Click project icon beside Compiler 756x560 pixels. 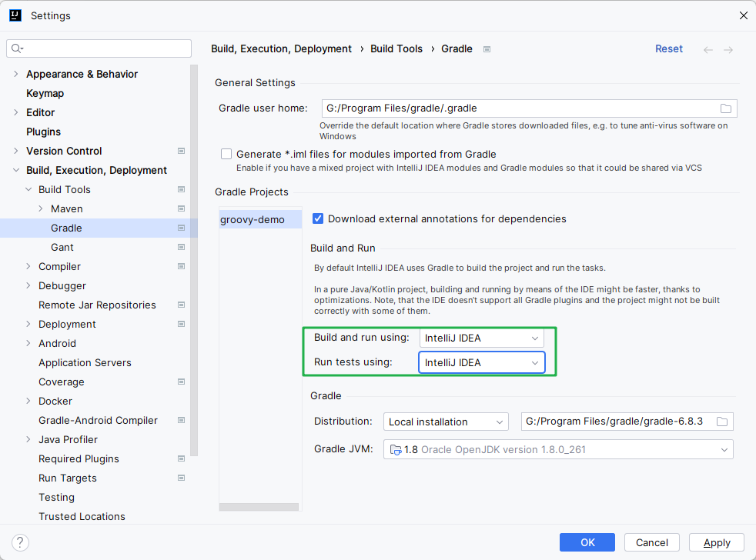[181, 266]
